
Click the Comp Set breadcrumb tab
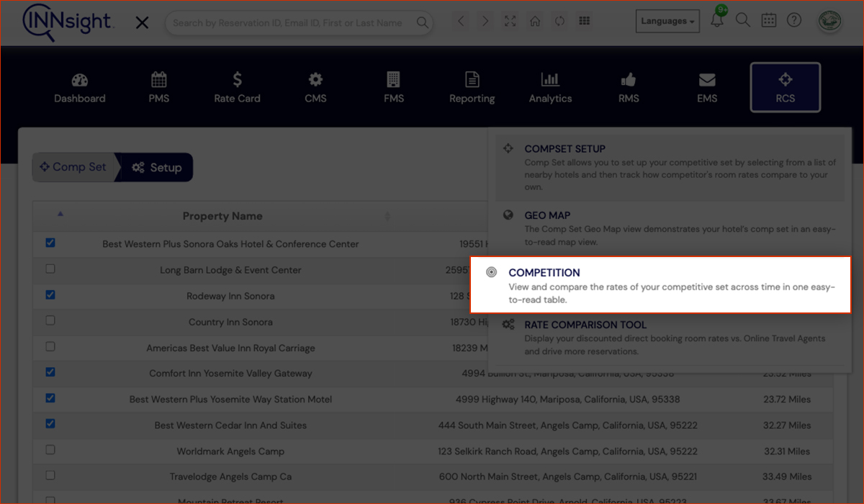point(73,167)
